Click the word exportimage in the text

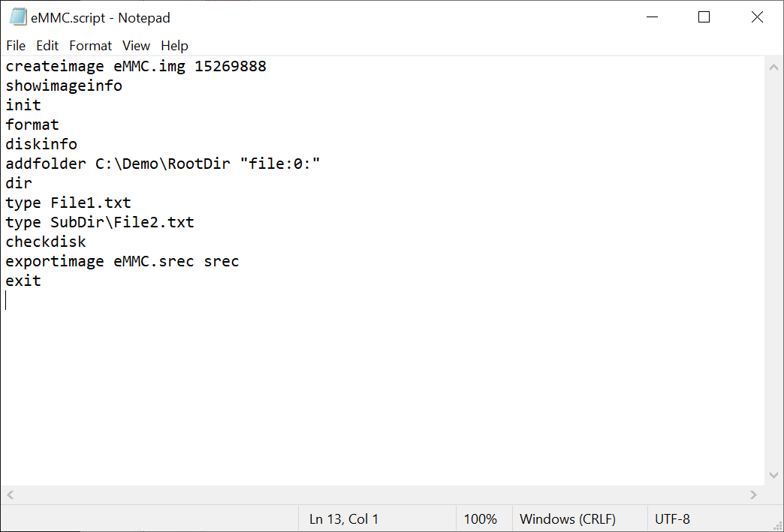[x=55, y=261]
